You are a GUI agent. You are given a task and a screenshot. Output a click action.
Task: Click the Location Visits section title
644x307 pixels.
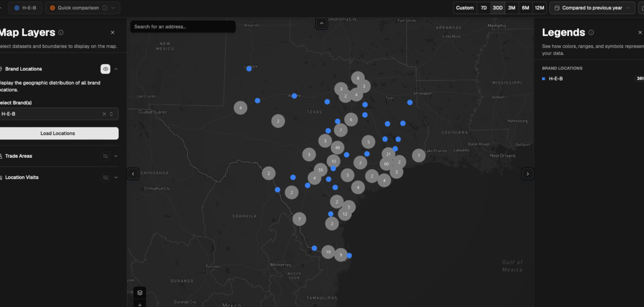22,178
